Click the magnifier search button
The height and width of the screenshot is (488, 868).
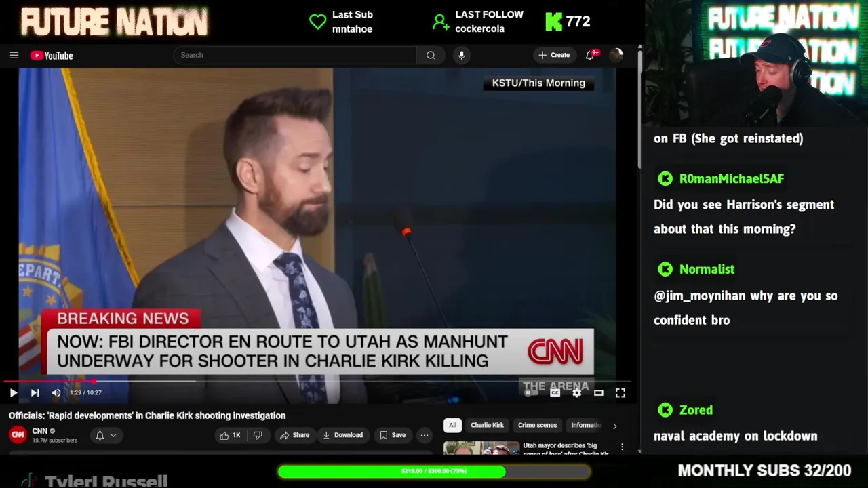[431, 55]
